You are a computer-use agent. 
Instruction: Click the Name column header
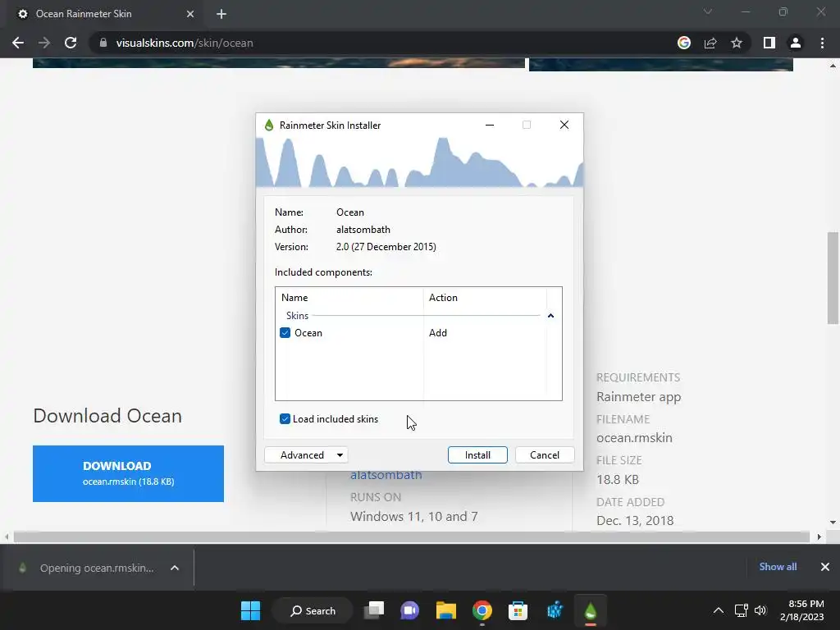tap(349, 297)
